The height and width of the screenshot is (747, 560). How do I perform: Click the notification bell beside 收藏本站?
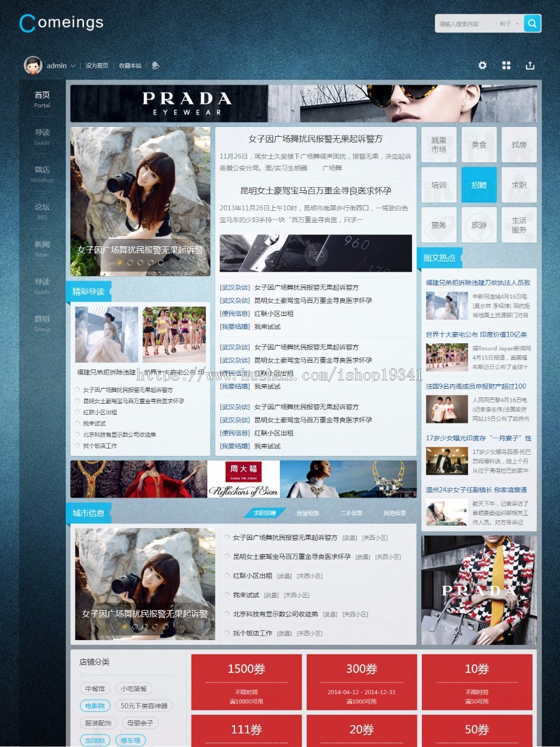[x=156, y=65]
